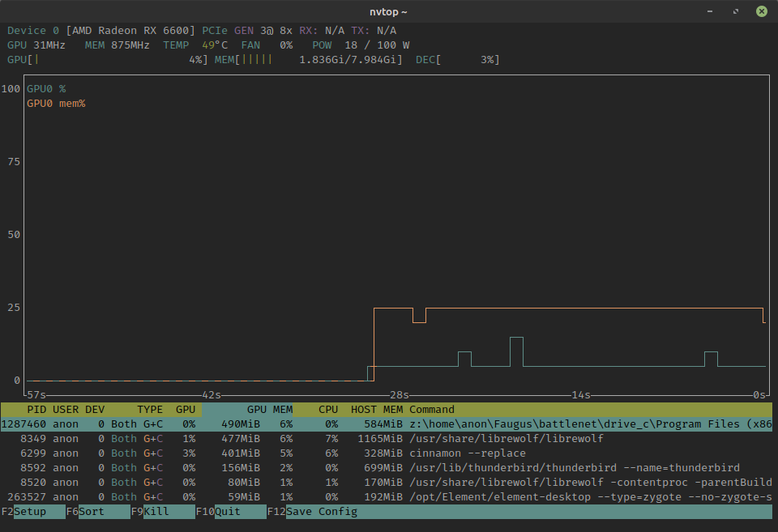Click the Command column header
The width and height of the screenshot is (778, 532).
pos(432,410)
